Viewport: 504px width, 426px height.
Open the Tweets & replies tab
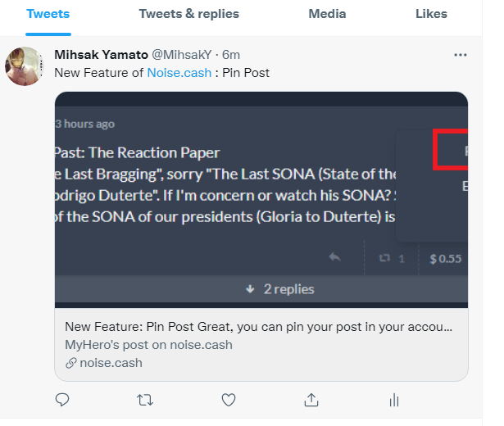point(189,14)
